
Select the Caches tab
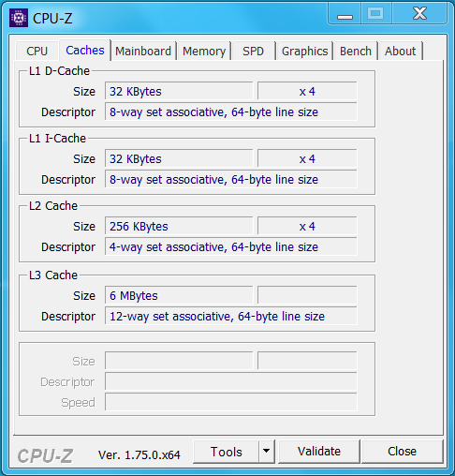[x=85, y=50]
